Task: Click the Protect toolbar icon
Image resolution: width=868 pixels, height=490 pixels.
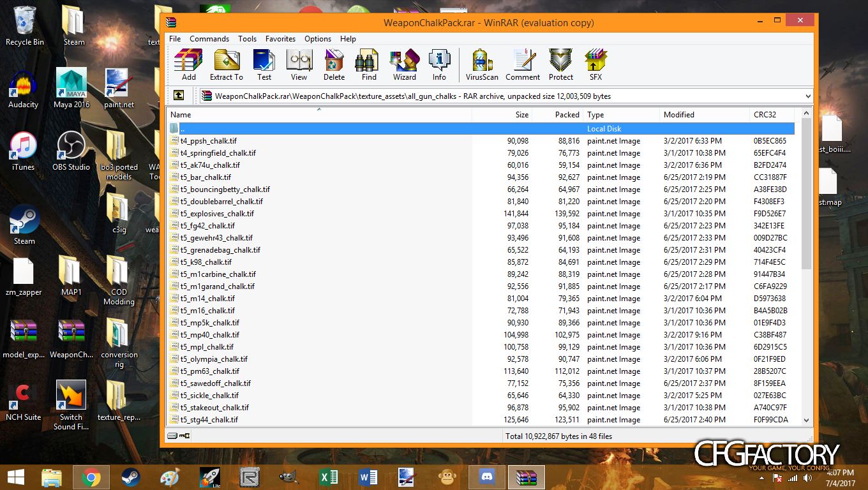Action: 561,64
